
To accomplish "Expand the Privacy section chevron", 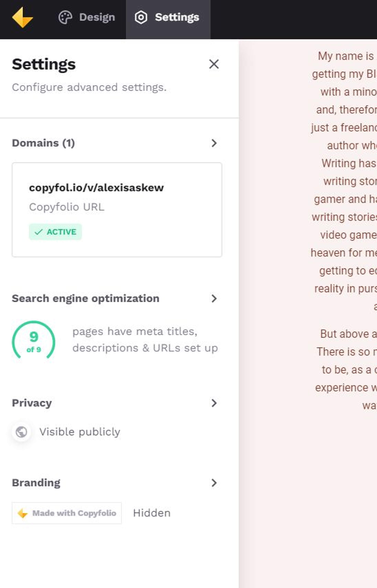I will [x=214, y=403].
